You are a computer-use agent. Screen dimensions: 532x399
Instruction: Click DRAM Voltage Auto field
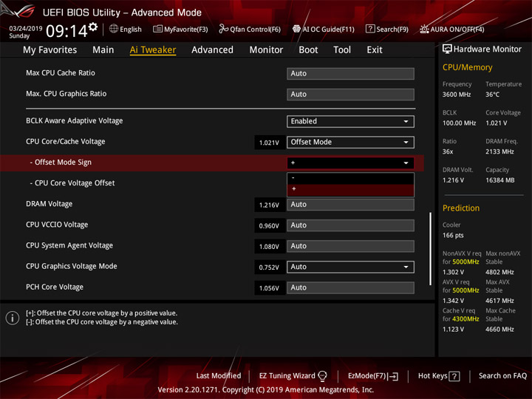tap(350, 205)
